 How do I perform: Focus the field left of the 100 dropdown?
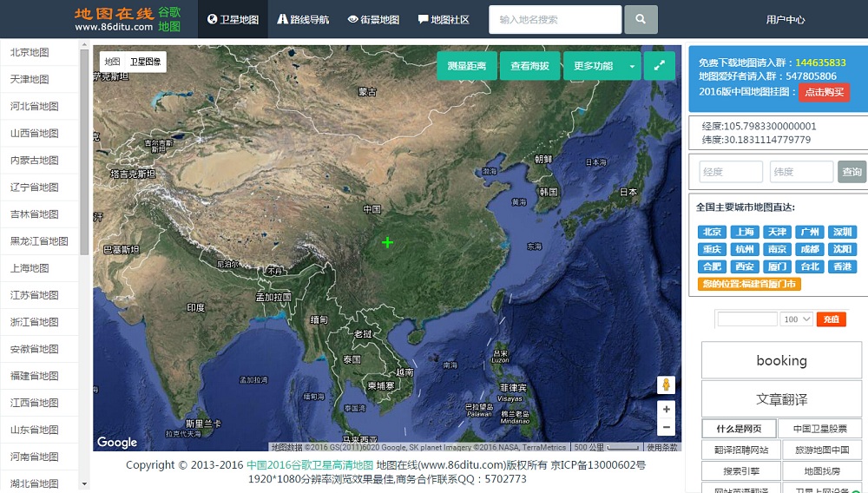point(747,319)
